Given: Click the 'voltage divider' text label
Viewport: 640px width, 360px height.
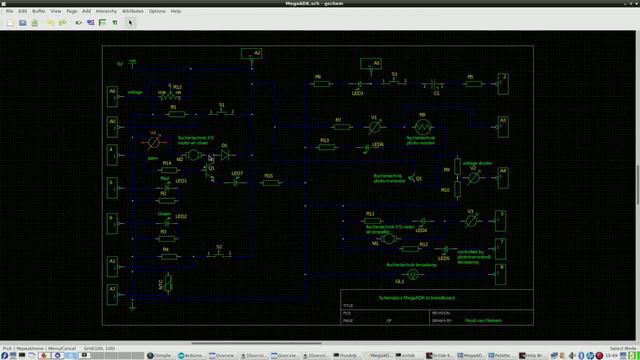Looking at the screenshot, I should [x=477, y=163].
